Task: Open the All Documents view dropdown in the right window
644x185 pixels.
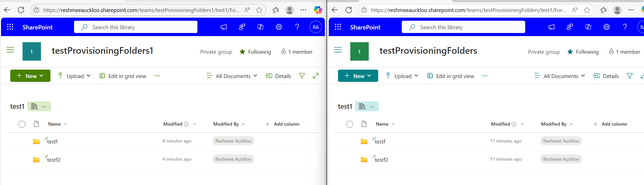Action: (559, 76)
